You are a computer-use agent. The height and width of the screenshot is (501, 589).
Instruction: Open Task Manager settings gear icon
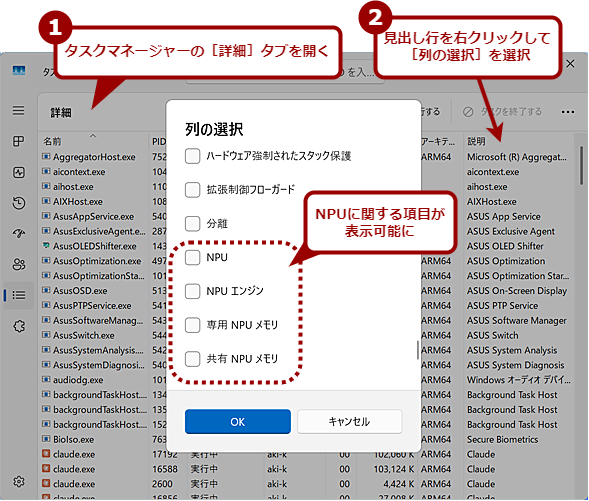pos(19,481)
